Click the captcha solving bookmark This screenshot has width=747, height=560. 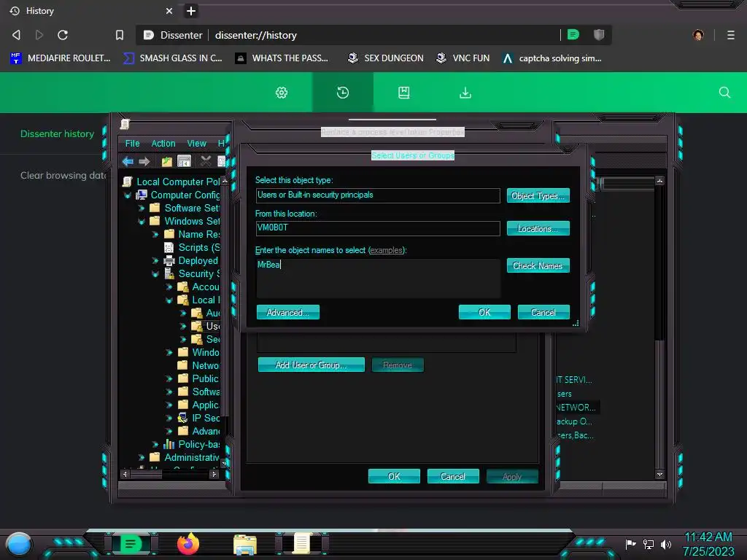pos(553,58)
